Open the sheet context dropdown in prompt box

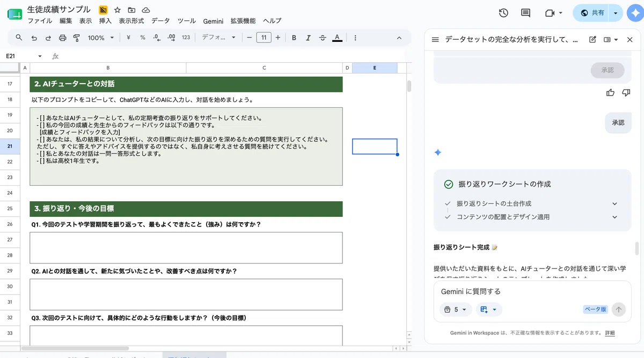pyautogui.click(x=489, y=309)
